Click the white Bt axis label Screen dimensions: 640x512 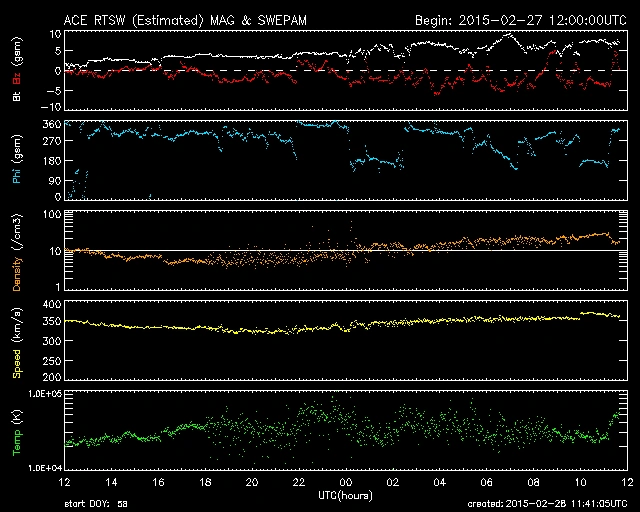(x=18, y=97)
